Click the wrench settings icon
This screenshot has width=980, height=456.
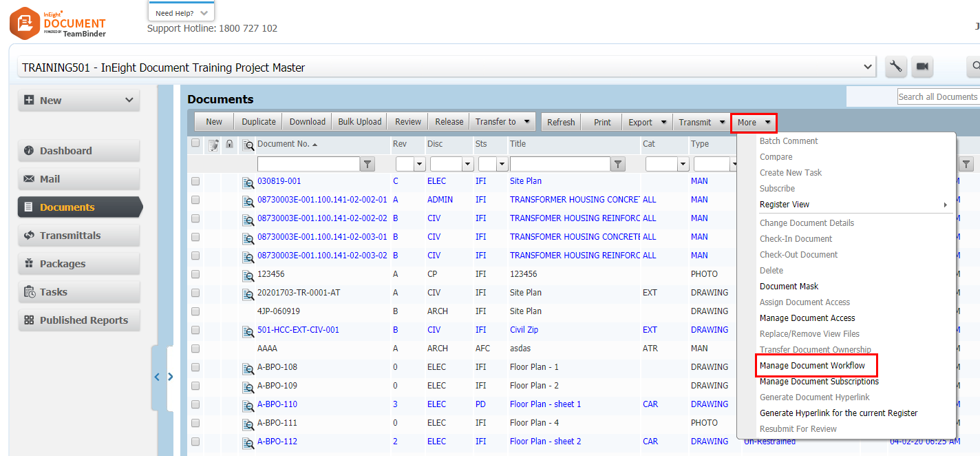point(895,67)
